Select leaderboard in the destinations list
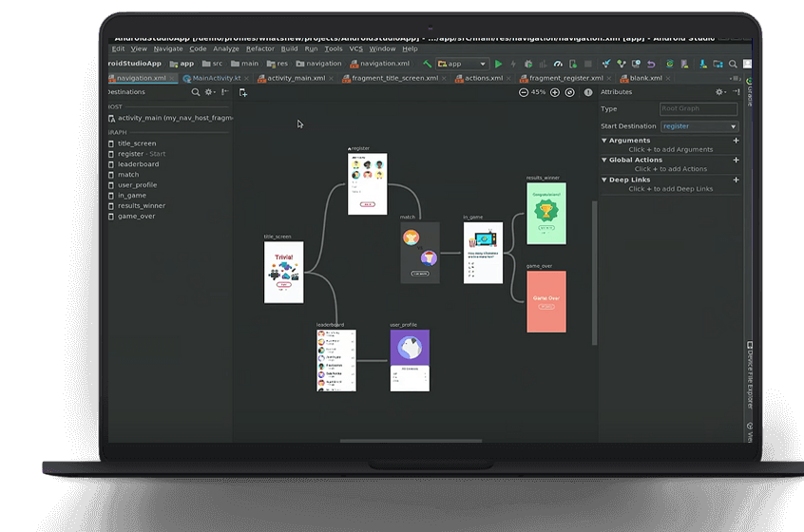 click(x=138, y=164)
